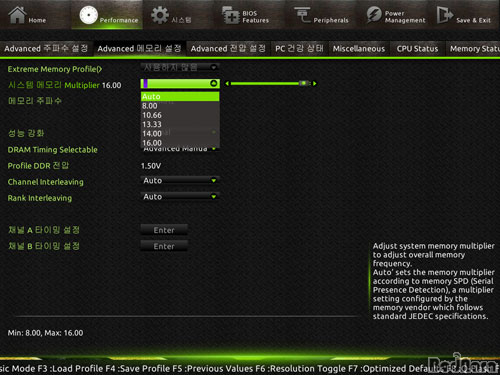Select the Performance dial icon

(88, 15)
